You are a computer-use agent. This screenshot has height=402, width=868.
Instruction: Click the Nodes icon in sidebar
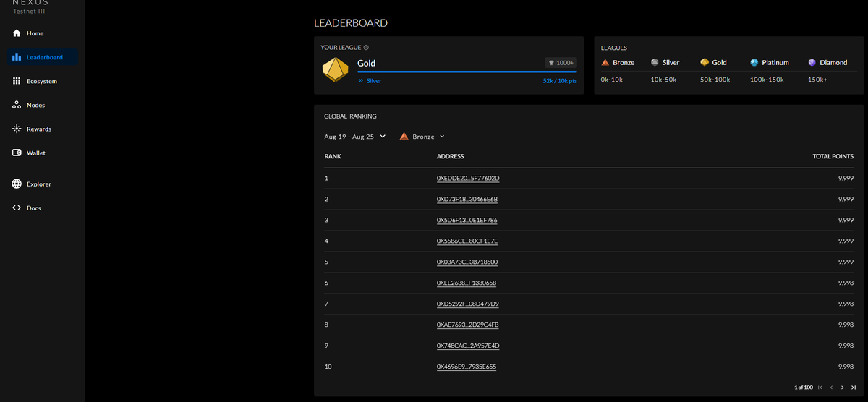coord(17,105)
